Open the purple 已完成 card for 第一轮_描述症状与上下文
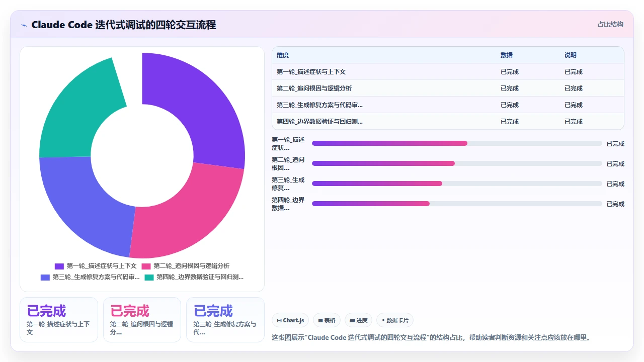The image size is (644, 362). pos(59,320)
